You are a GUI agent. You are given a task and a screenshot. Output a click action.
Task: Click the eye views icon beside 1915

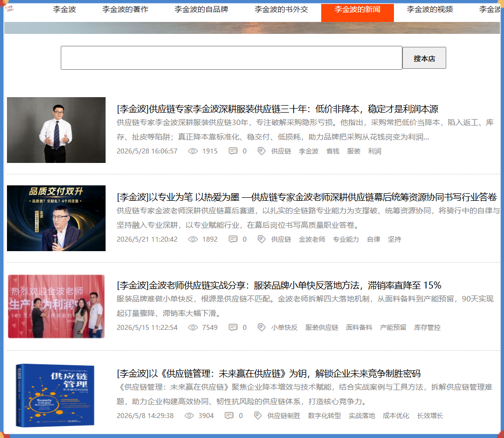point(193,151)
